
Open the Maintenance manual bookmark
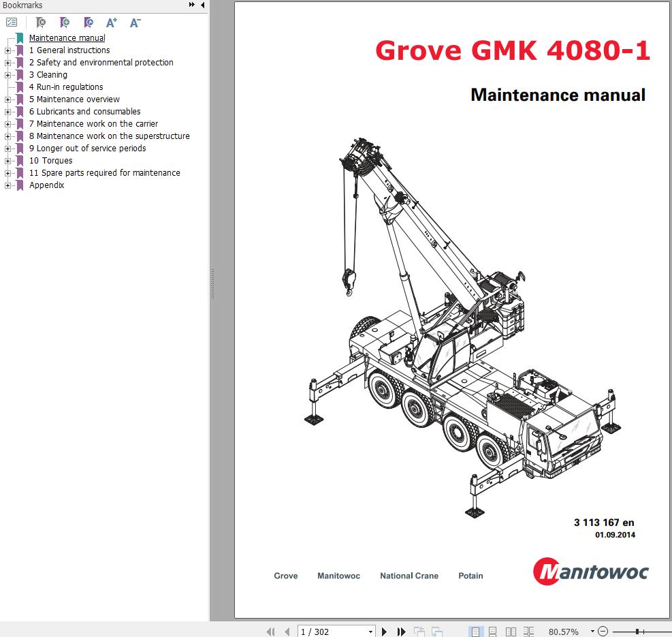pos(67,37)
